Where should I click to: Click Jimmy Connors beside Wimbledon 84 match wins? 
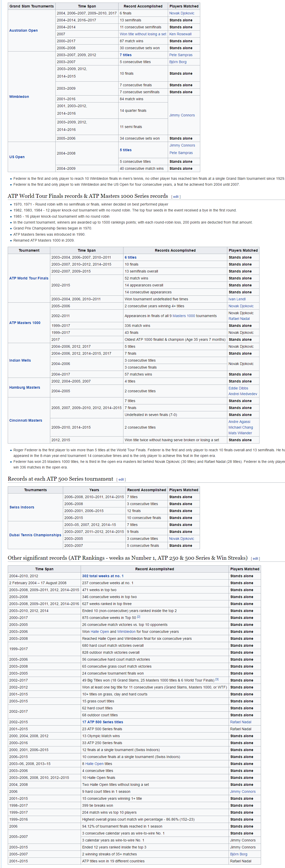point(182,115)
